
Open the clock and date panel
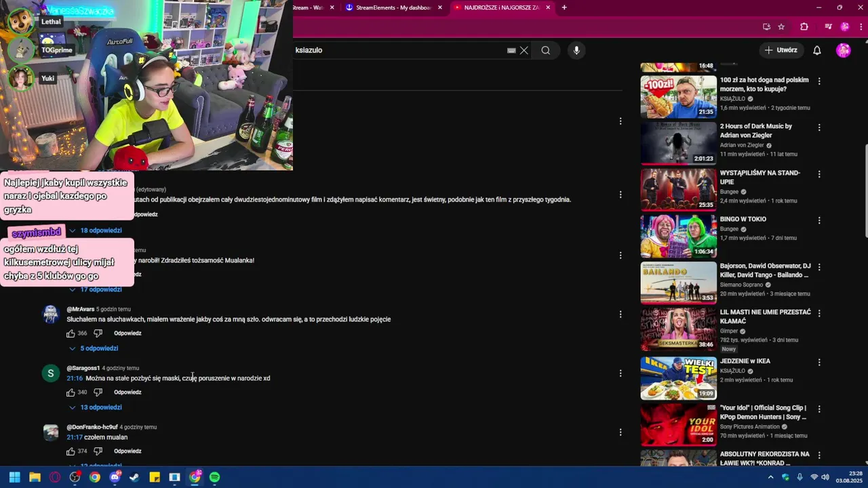coord(849,477)
